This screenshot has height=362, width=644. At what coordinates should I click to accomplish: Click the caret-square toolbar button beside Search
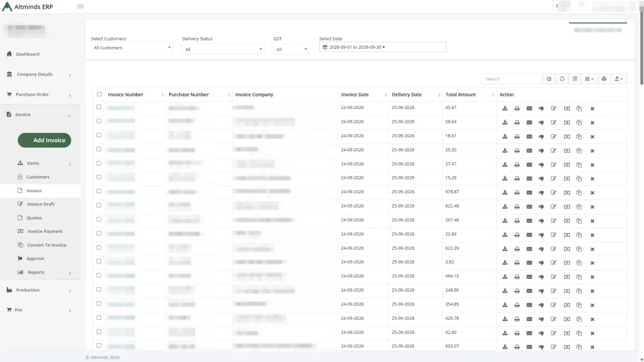549,79
